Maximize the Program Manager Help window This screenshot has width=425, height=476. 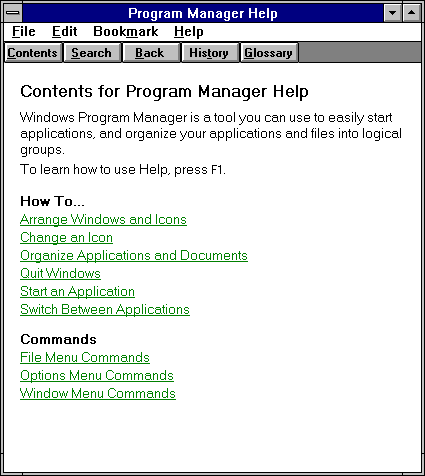[412, 13]
